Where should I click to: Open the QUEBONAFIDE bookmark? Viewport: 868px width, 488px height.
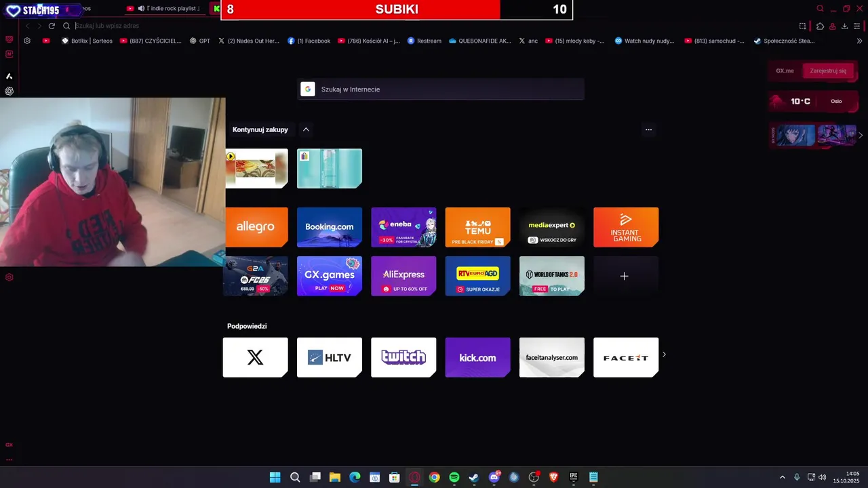480,41
